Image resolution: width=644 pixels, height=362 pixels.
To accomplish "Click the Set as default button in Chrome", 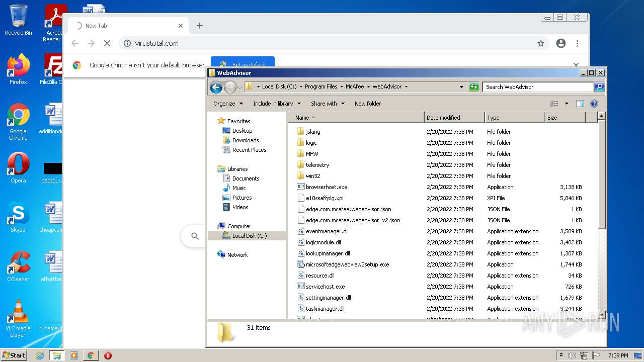I will pyautogui.click(x=243, y=65).
